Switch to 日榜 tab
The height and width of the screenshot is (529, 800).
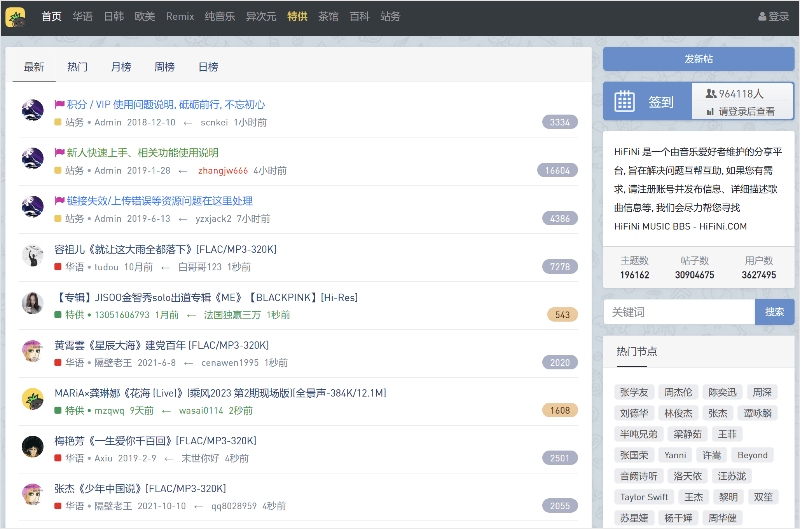(209, 67)
